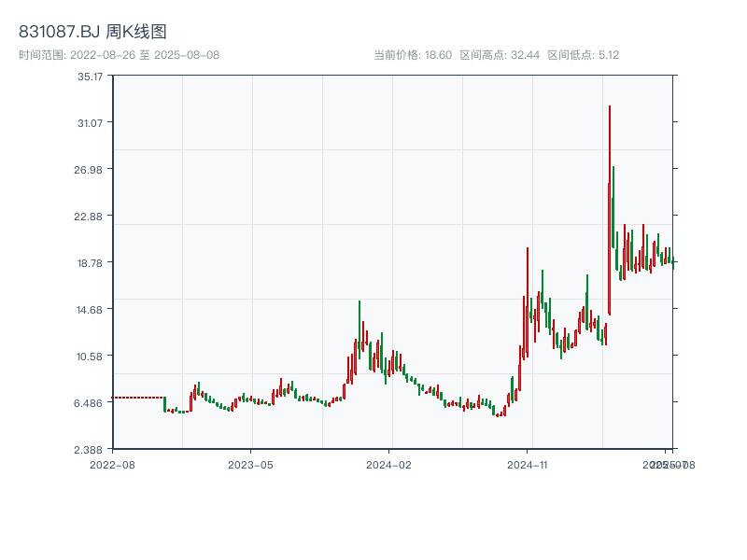
Task: Click the y-axis value 14.68
Action: tap(90, 310)
